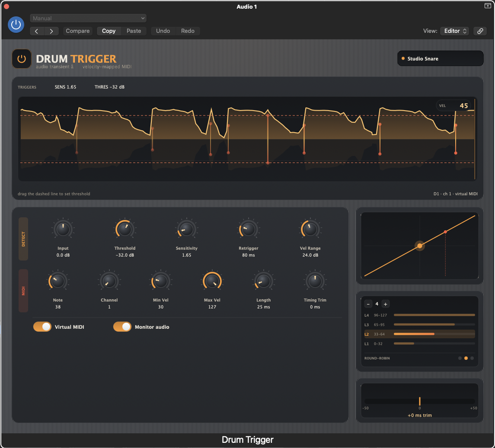The height and width of the screenshot is (448, 495).
Task: Click the Retrigger value 80 ms
Action: point(249,255)
